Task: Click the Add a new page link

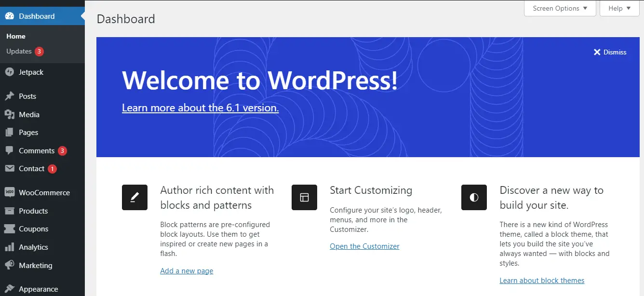Action: coord(187,271)
